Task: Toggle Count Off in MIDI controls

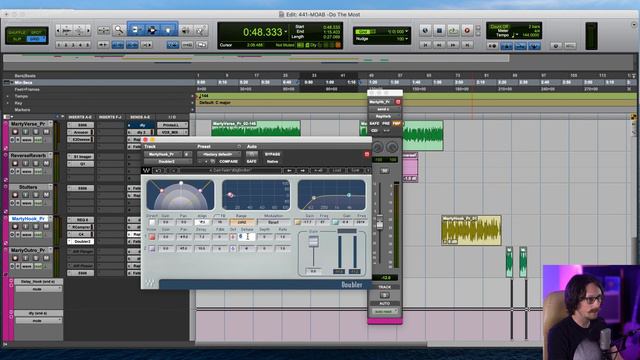Action: [x=500, y=27]
